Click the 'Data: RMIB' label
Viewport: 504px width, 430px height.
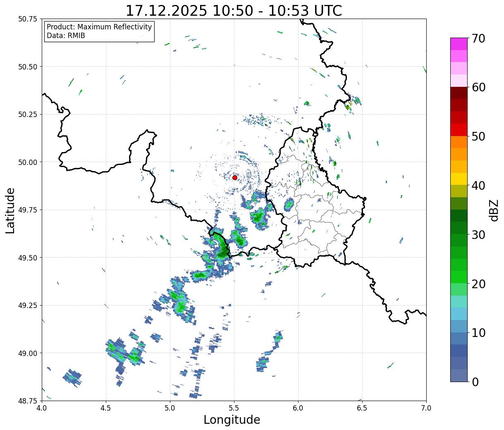[66, 36]
